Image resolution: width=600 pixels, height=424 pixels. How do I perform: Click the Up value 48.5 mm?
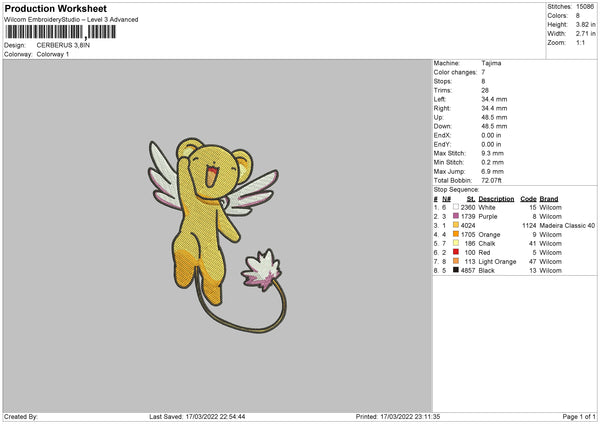pyautogui.click(x=494, y=117)
